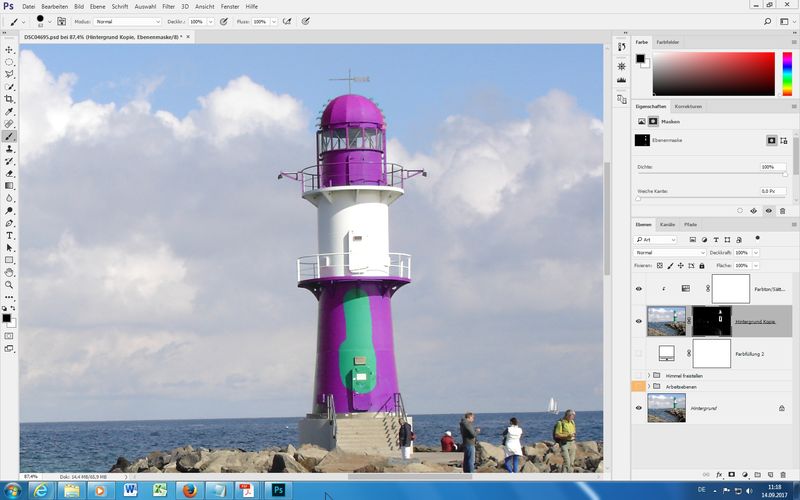Viewport: 800px width, 500px height.
Task: Switch to the Kanäle tab
Action: [667, 225]
